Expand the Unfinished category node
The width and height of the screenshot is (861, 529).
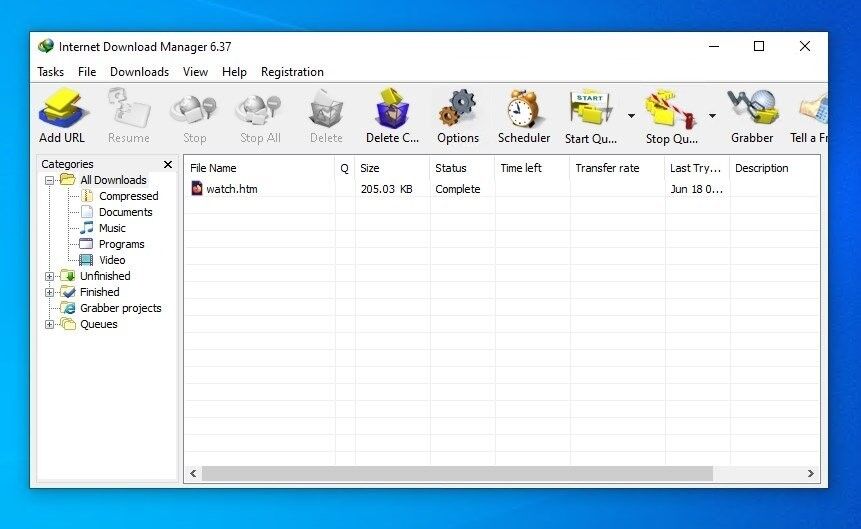pyautogui.click(x=49, y=276)
